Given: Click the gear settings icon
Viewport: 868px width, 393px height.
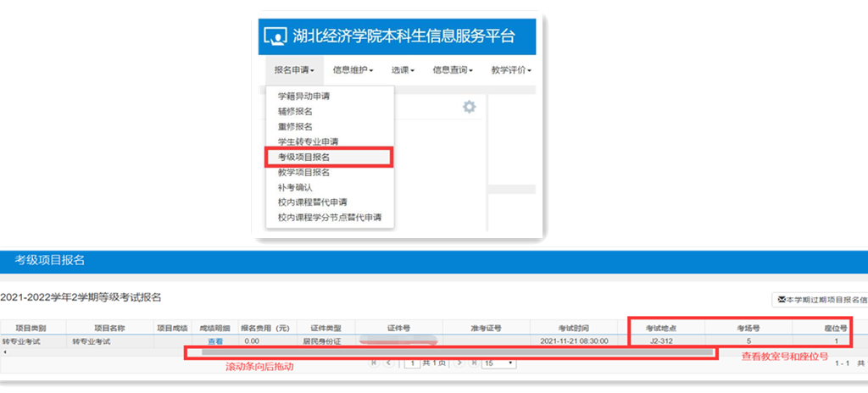Looking at the screenshot, I should pyautogui.click(x=469, y=107).
